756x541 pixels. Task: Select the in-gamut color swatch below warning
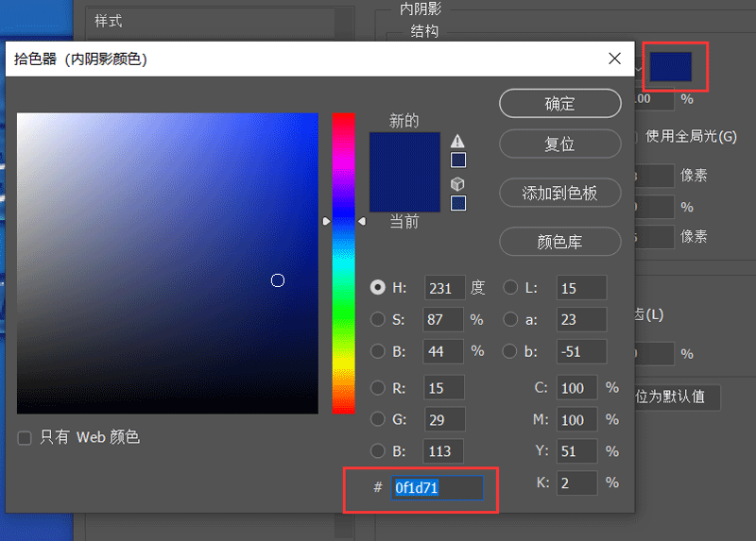[x=458, y=160]
